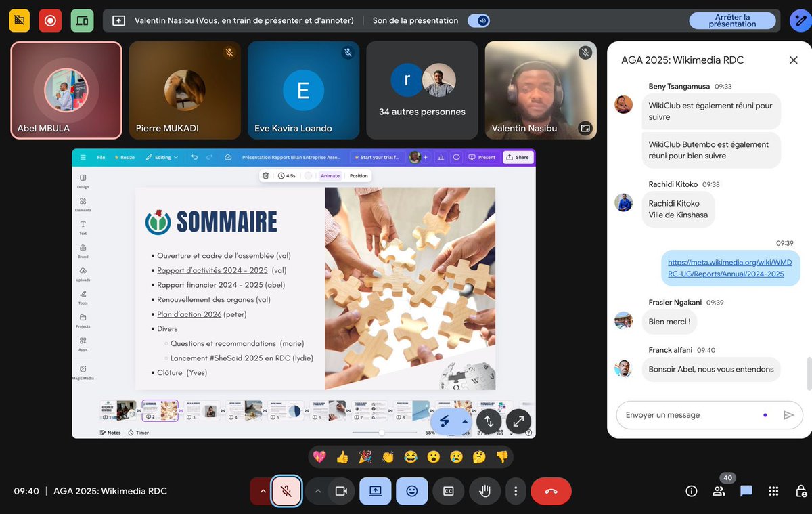
Task: Click Canva Present button
Action: (482, 157)
